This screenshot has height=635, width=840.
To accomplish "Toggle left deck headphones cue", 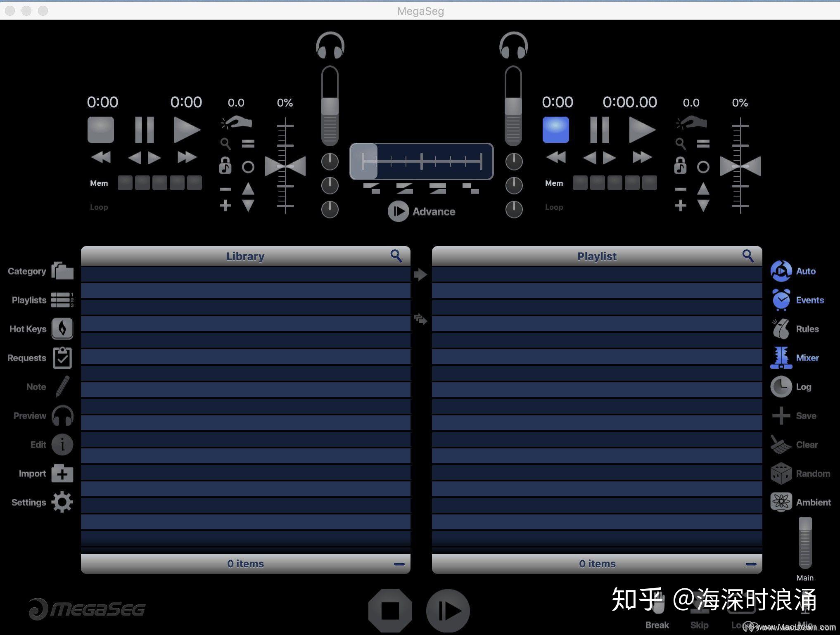I will coord(330,45).
